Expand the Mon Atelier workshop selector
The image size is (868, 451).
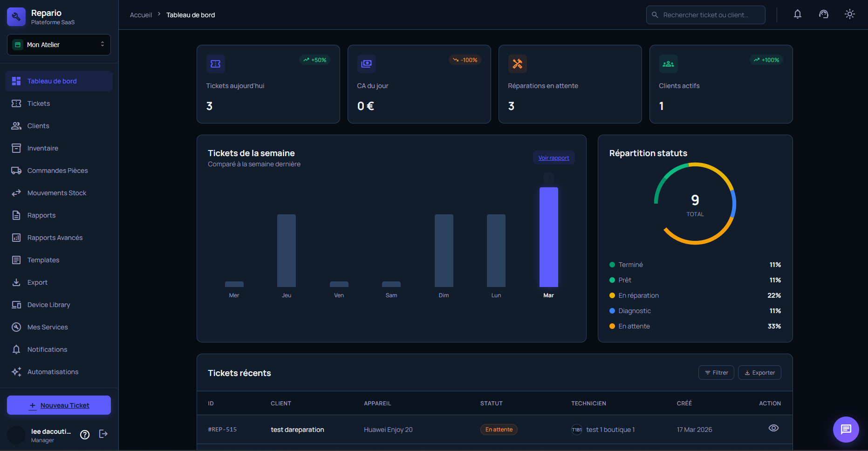coord(59,45)
